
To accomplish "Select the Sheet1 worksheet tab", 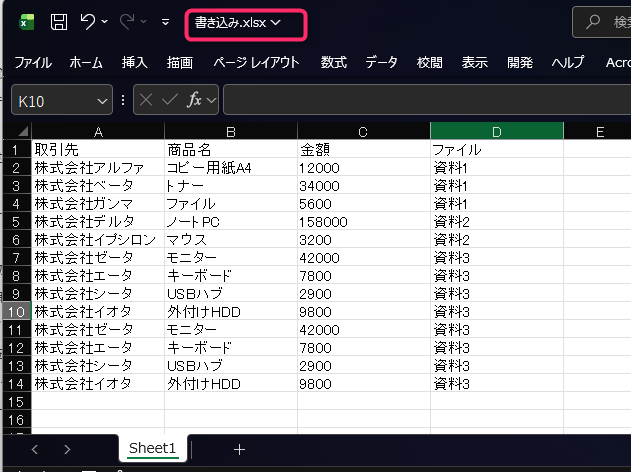I will (x=152, y=449).
